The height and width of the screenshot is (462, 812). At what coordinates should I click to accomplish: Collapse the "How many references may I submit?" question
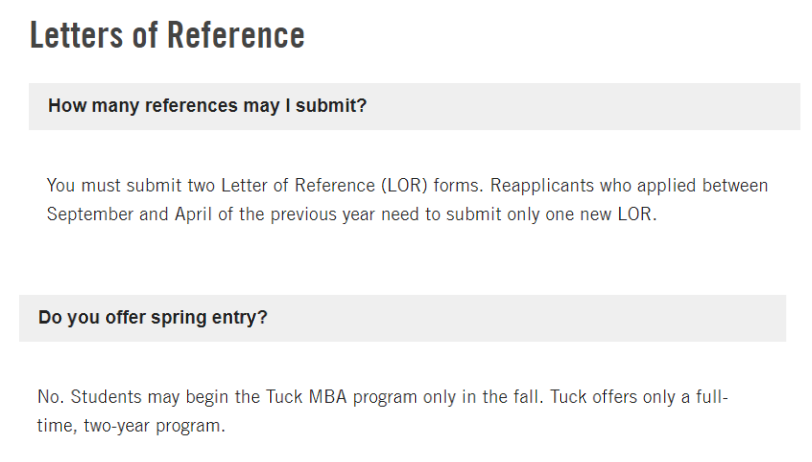[x=207, y=105]
